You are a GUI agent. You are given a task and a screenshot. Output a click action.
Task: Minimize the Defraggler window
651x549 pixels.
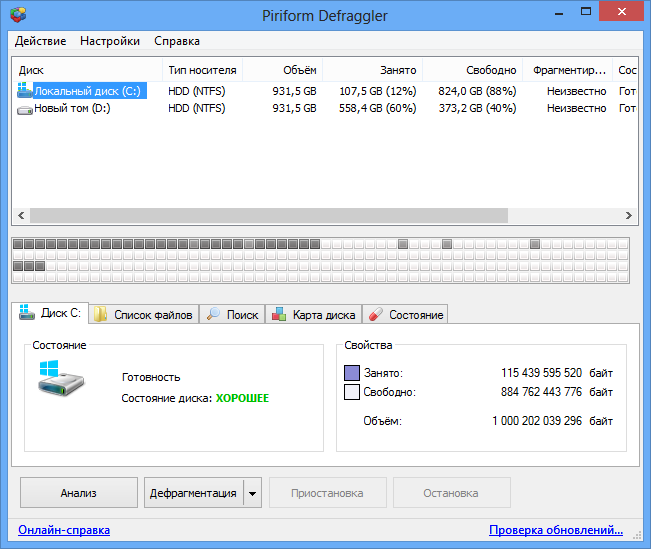point(559,12)
